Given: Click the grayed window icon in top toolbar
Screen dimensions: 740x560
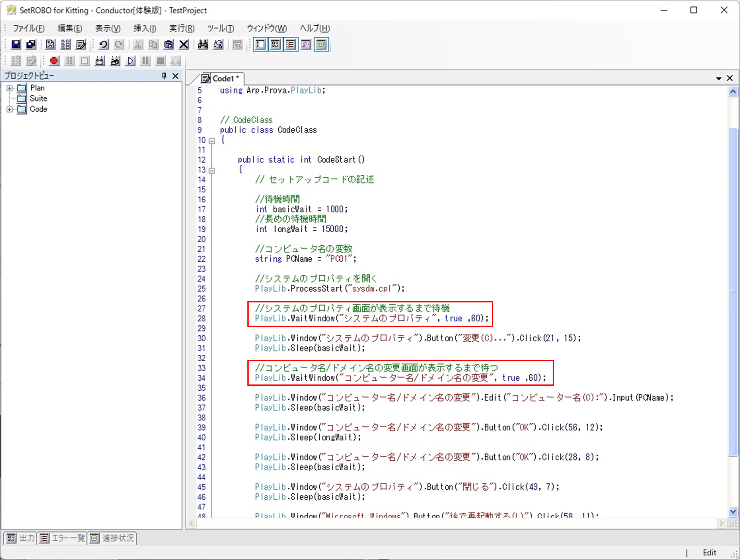Looking at the screenshot, I should coord(238,44).
